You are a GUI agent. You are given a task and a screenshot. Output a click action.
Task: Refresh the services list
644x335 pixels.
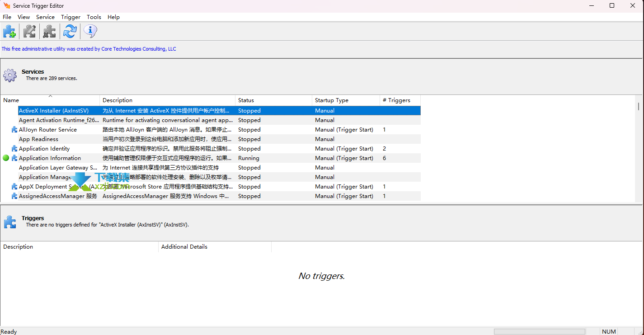[70, 32]
